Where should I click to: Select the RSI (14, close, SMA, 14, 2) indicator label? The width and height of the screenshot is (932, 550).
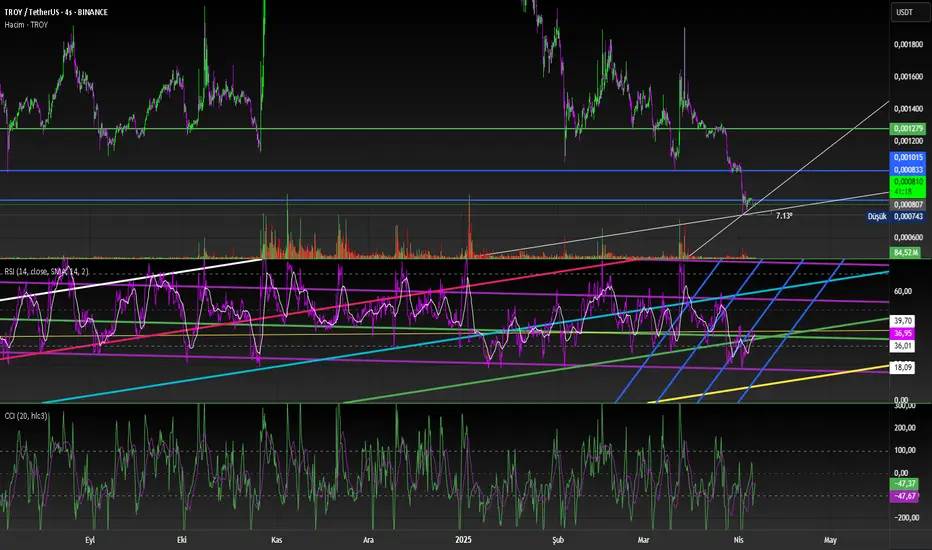tap(46, 272)
